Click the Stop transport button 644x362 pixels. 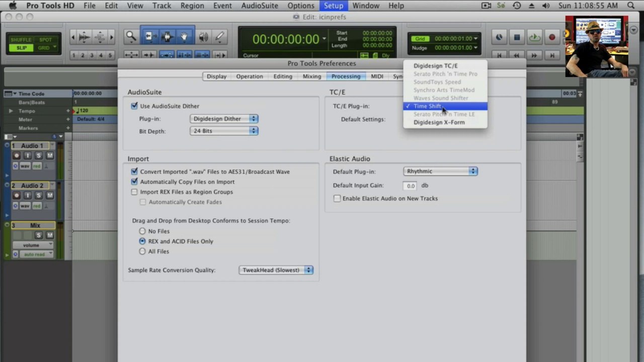(x=517, y=37)
